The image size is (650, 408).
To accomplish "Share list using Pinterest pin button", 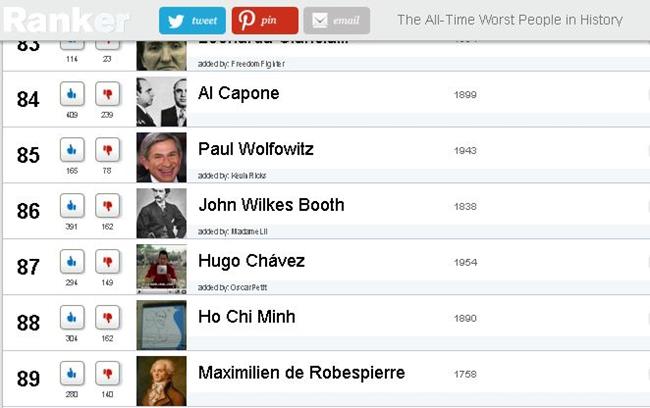I will (265, 20).
